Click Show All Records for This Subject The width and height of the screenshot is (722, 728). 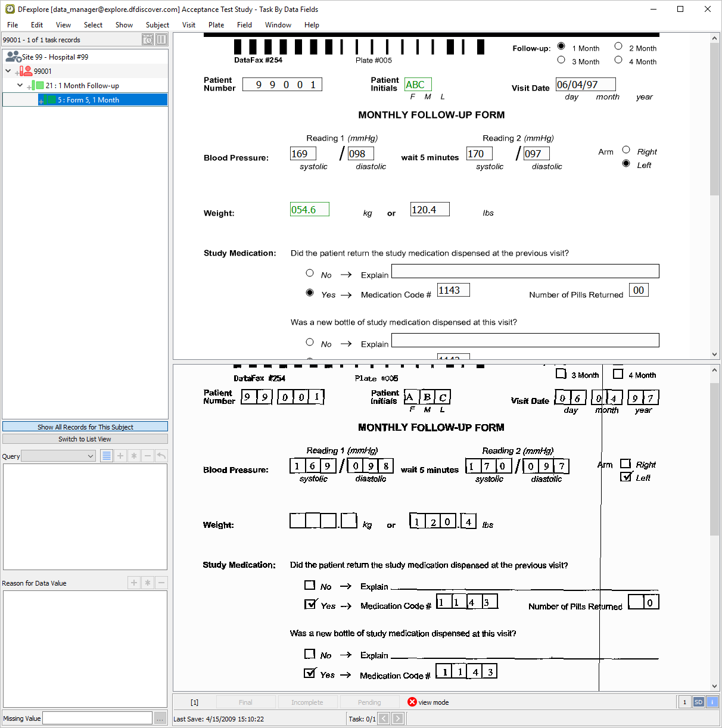click(85, 427)
